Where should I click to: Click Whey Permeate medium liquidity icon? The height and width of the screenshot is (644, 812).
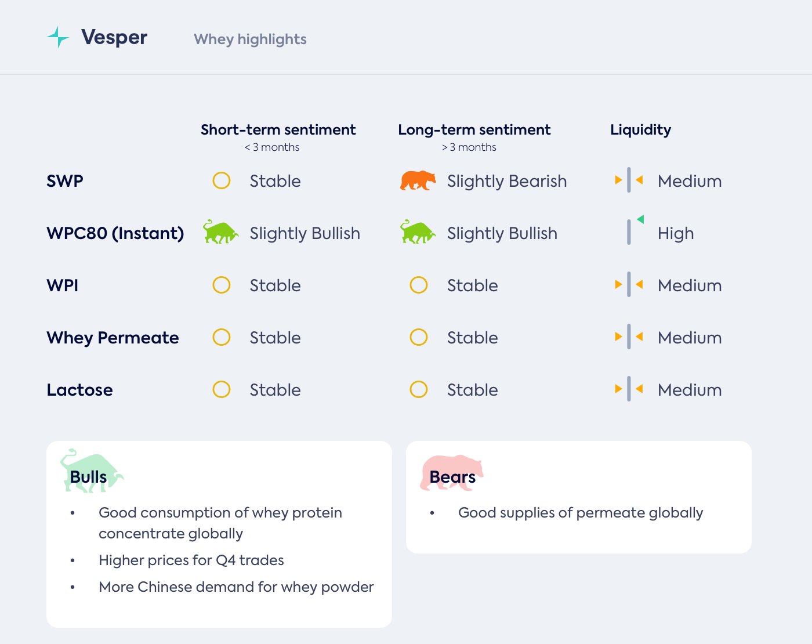629,337
